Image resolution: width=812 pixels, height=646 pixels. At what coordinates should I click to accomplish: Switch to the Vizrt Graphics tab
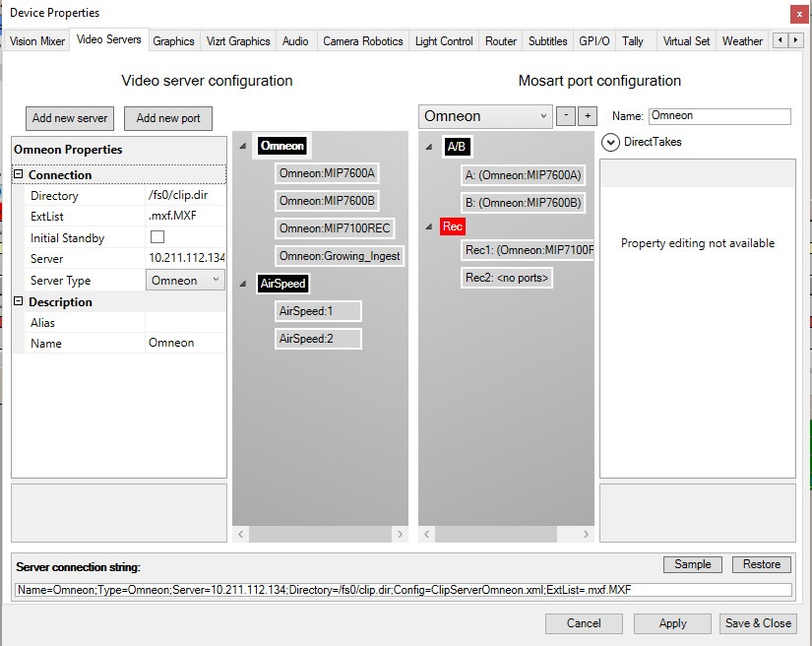tap(238, 41)
